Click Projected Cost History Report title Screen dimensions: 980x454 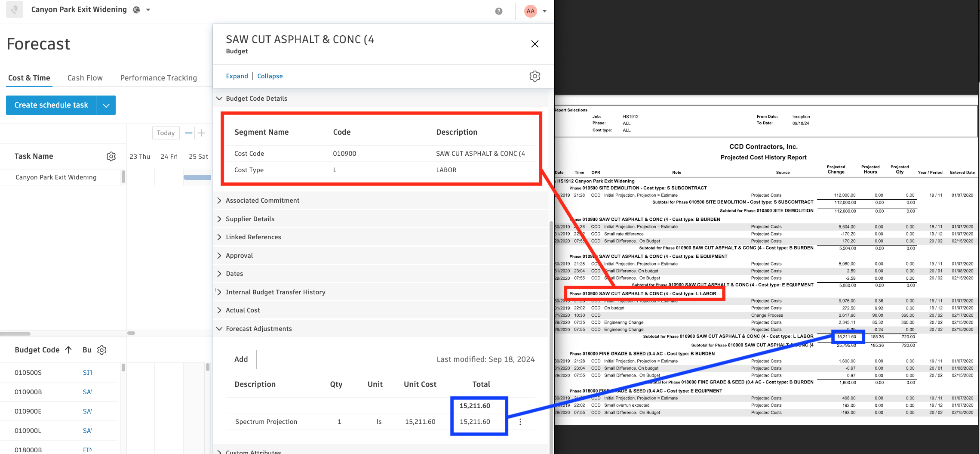tap(763, 158)
